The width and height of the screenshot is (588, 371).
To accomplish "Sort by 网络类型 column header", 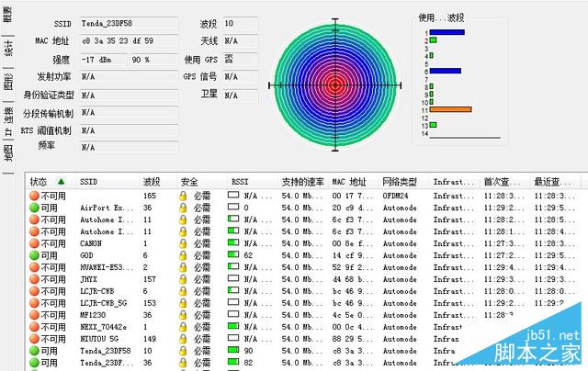I will [400, 182].
